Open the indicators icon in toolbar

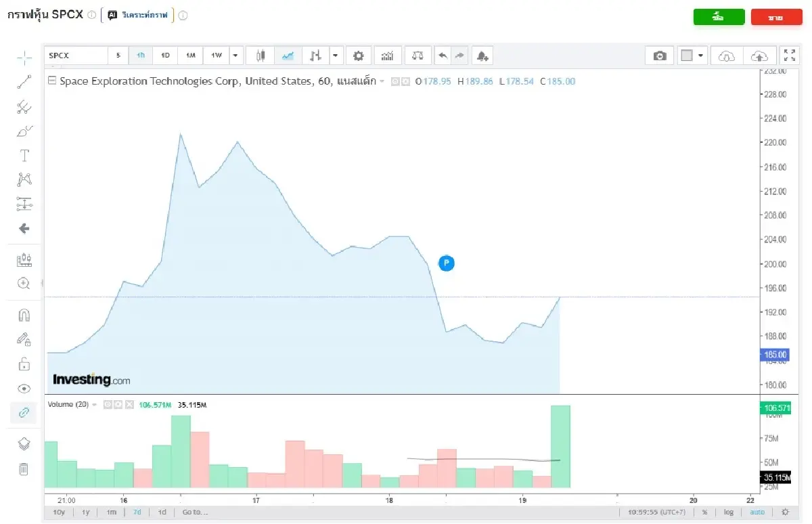tap(388, 56)
